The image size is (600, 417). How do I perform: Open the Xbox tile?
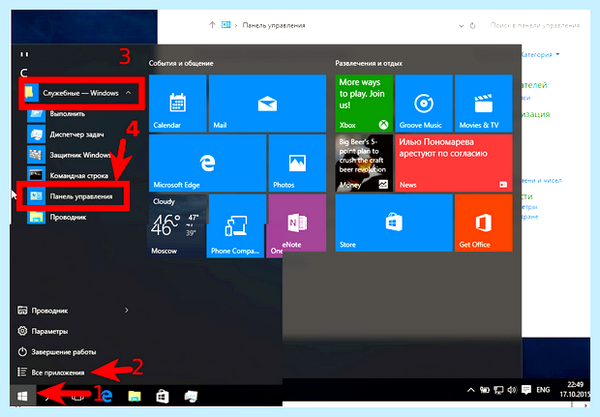pos(364,103)
